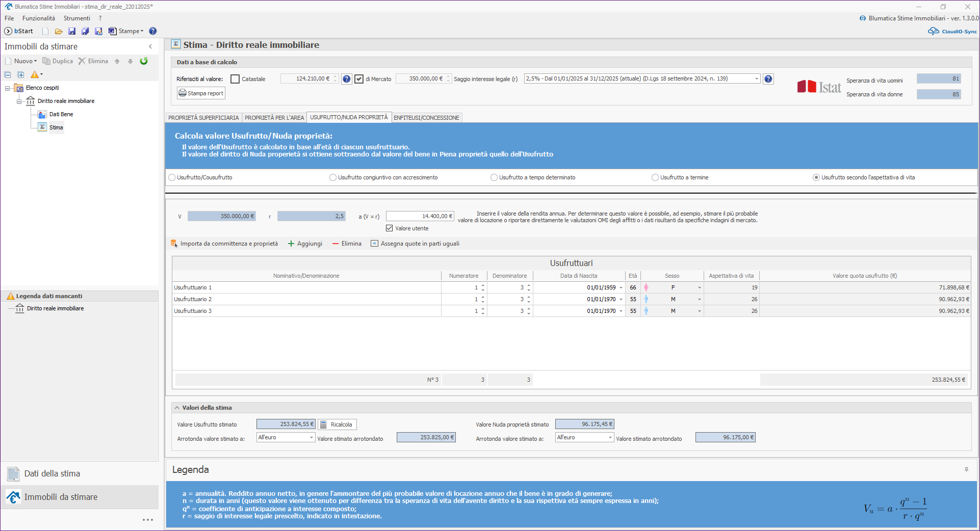The height and width of the screenshot is (531, 980).
Task: Click the blue help question mark in the top toolbar
Action: (153, 31)
